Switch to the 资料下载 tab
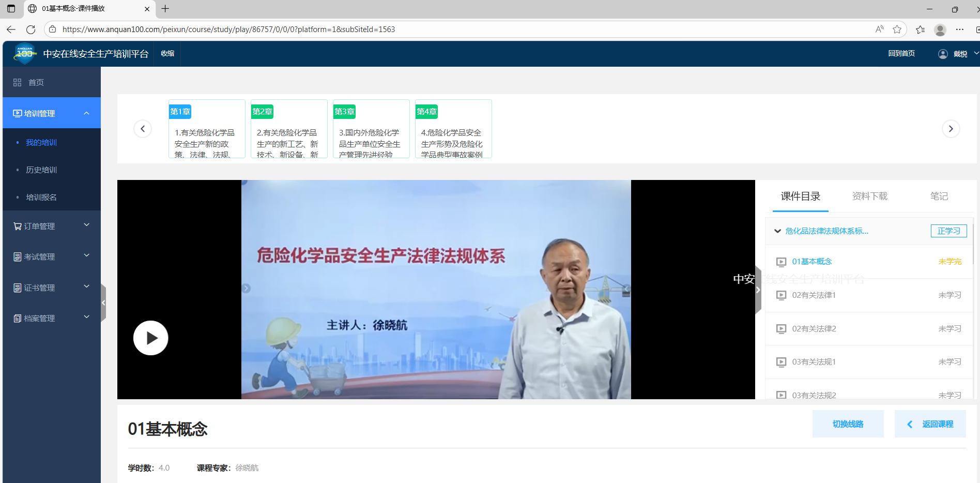The width and height of the screenshot is (980, 483). coord(869,196)
